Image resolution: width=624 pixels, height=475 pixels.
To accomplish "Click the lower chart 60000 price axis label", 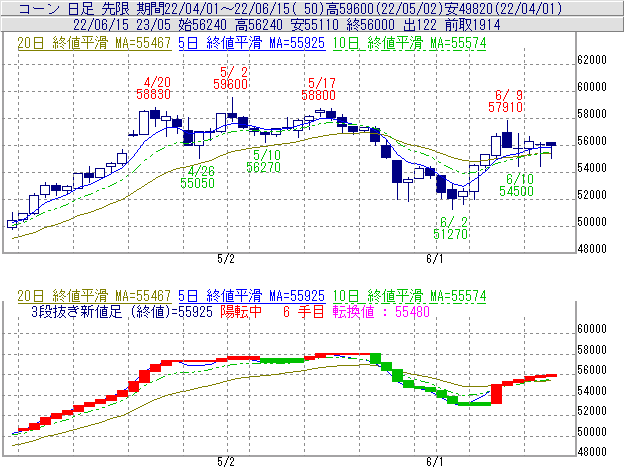I will pyautogui.click(x=592, y=329).
